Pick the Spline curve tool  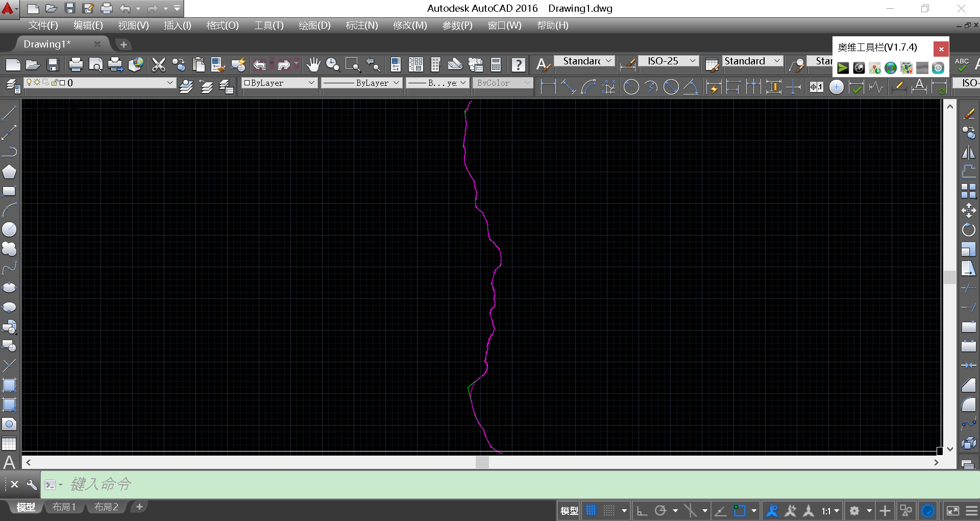pos(9,269)
